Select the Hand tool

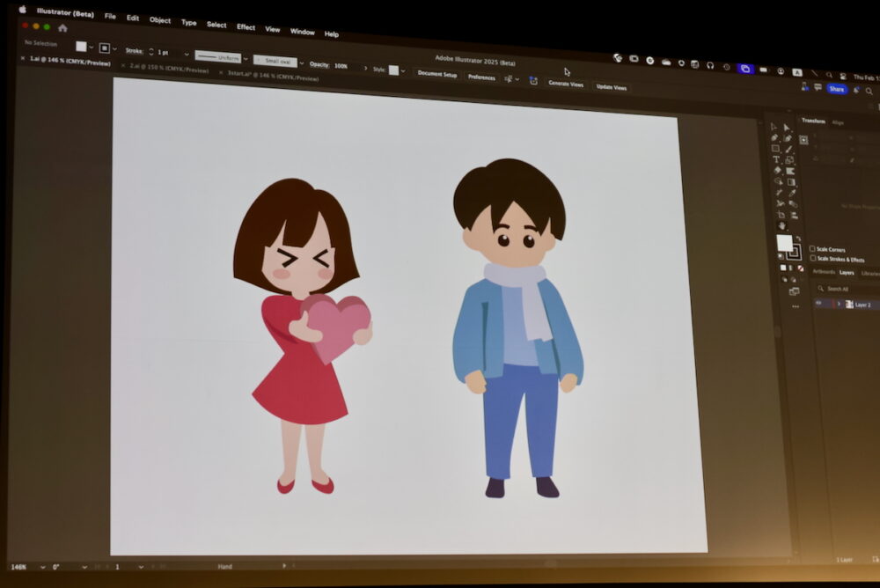(781, 226)
